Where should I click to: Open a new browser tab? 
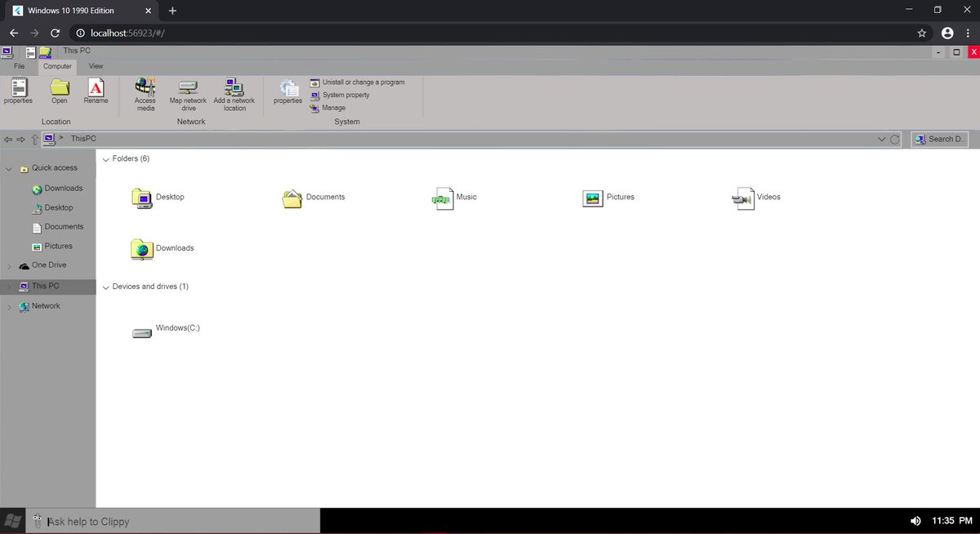coord(172,11)
